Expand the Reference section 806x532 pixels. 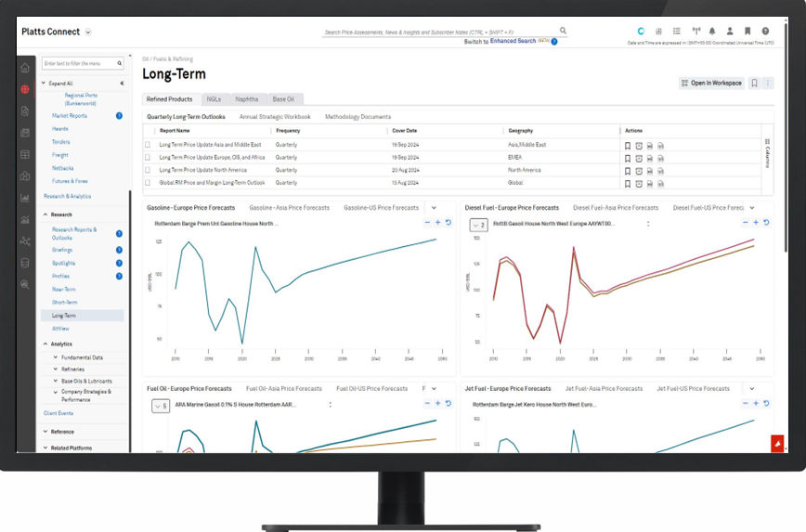pyautogui.click(x=45, y=432)
